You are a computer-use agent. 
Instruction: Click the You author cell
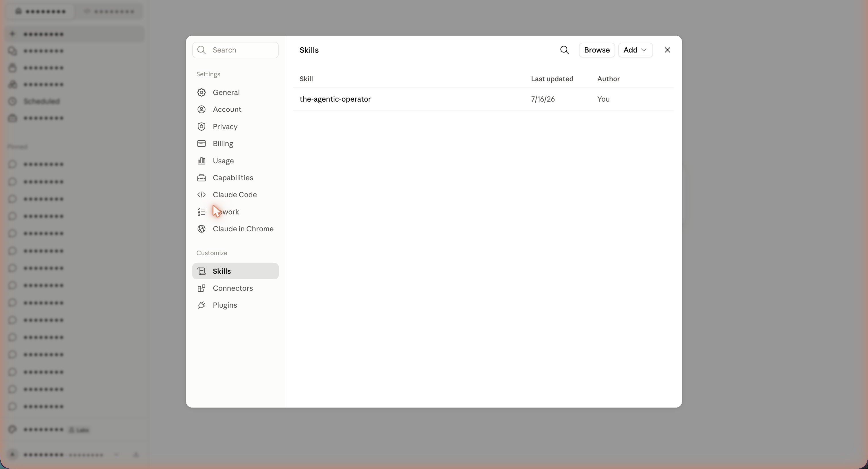tap(603, 99)
